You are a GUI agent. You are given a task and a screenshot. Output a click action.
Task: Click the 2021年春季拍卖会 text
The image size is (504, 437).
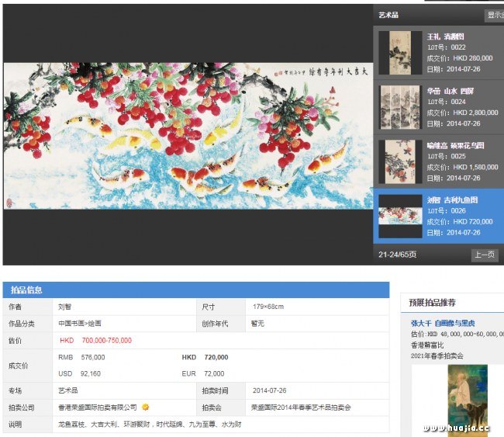pyautogui.click(x=437, y=356)
